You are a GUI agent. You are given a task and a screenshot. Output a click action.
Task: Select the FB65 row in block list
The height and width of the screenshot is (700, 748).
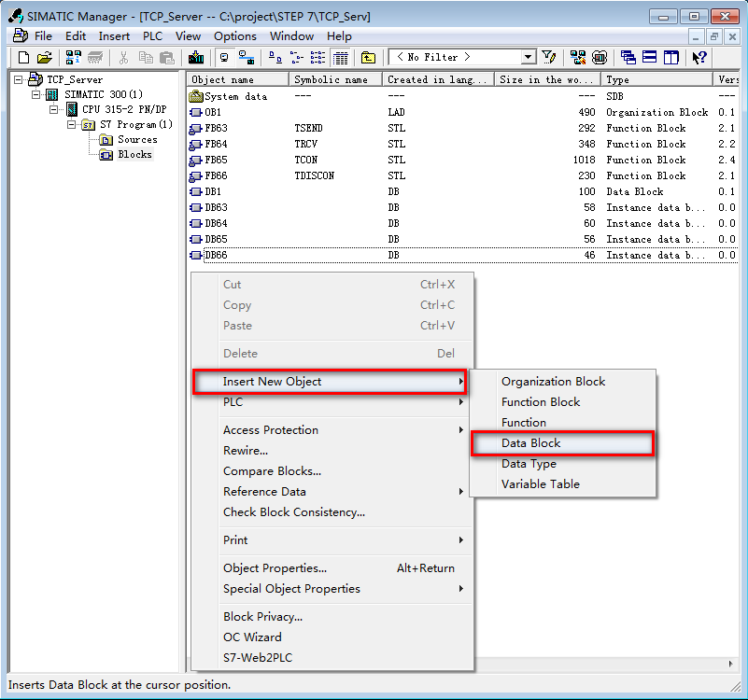point(463,161)
